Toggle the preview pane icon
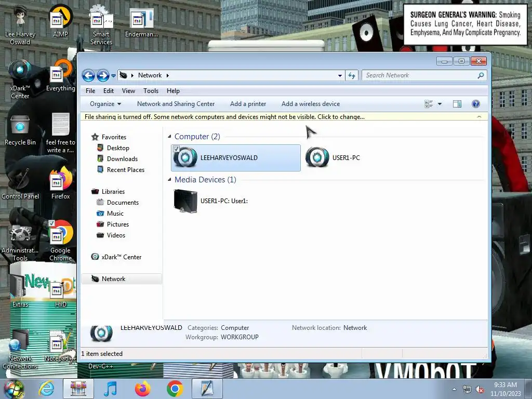 pyautogui.click(x=457, y=104)
